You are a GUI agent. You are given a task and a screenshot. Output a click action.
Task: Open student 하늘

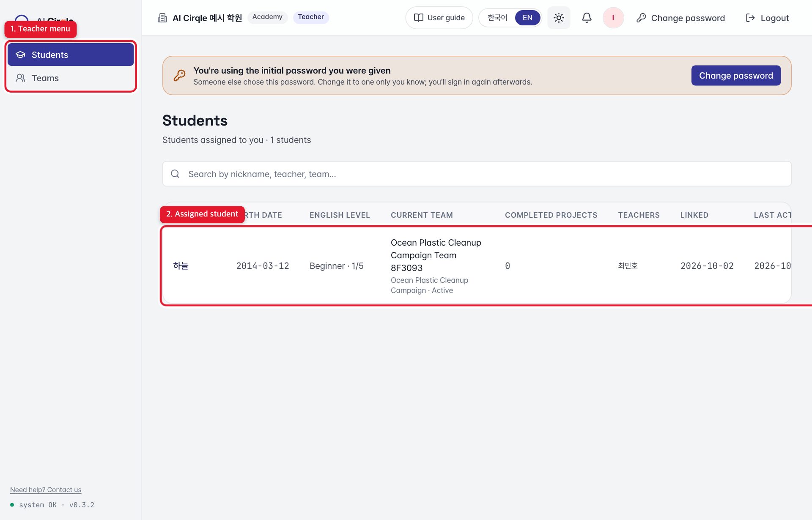181,266
